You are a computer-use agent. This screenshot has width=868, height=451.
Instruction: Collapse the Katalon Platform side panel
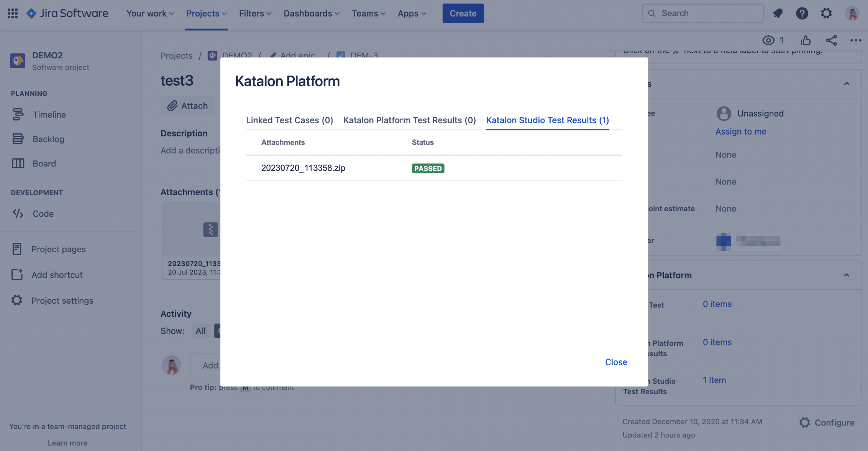pos(847,275)
